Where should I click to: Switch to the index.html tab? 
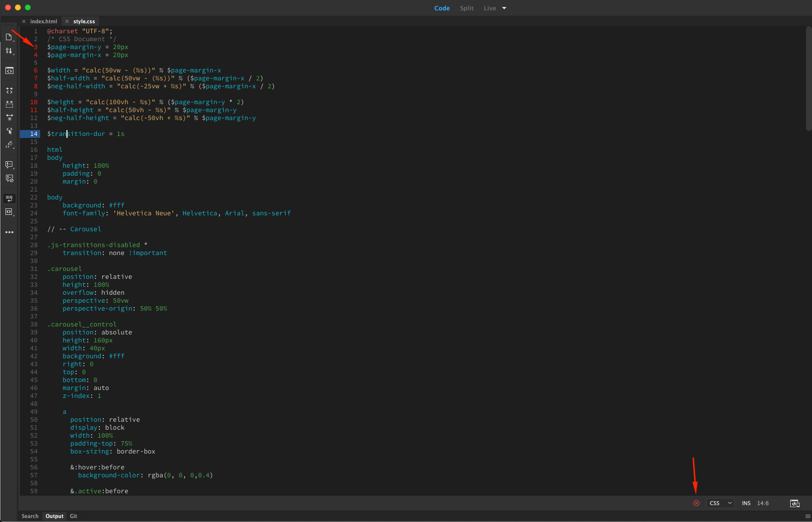point(43,21)
